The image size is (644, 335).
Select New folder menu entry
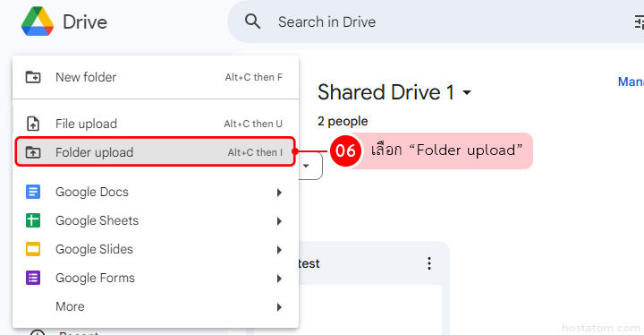click(156, 77)
